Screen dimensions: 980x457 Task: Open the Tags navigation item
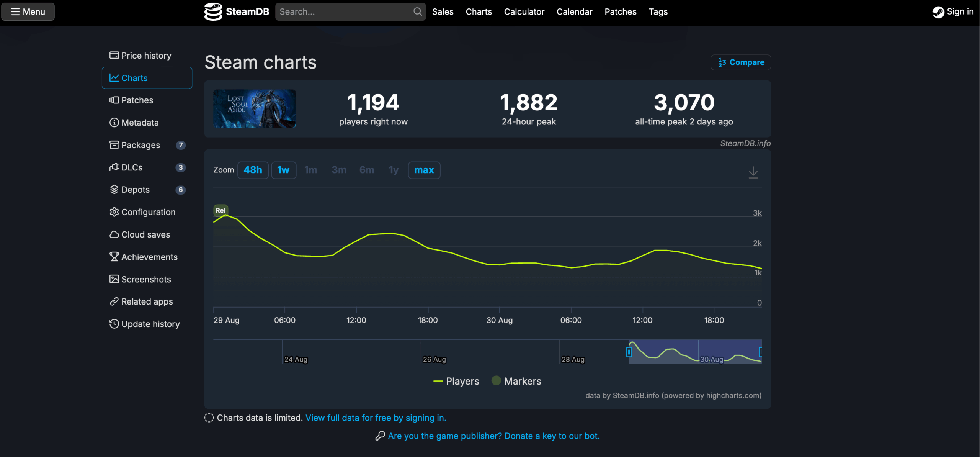pos(658,11)
